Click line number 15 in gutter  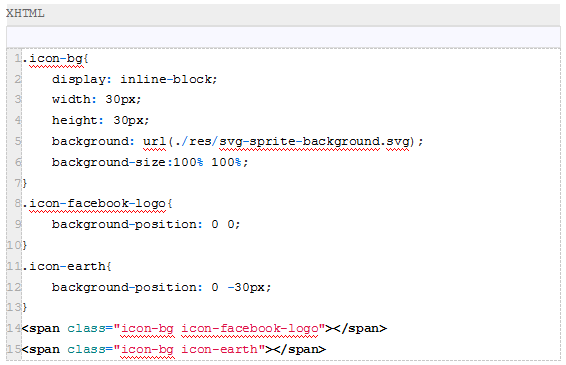tap(14, 349)
